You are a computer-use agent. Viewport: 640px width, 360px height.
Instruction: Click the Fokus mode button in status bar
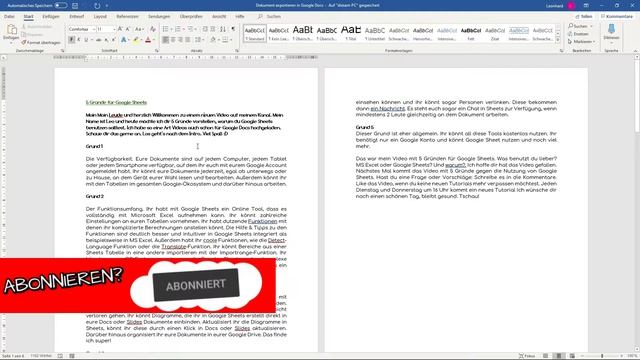click(527, 356)
